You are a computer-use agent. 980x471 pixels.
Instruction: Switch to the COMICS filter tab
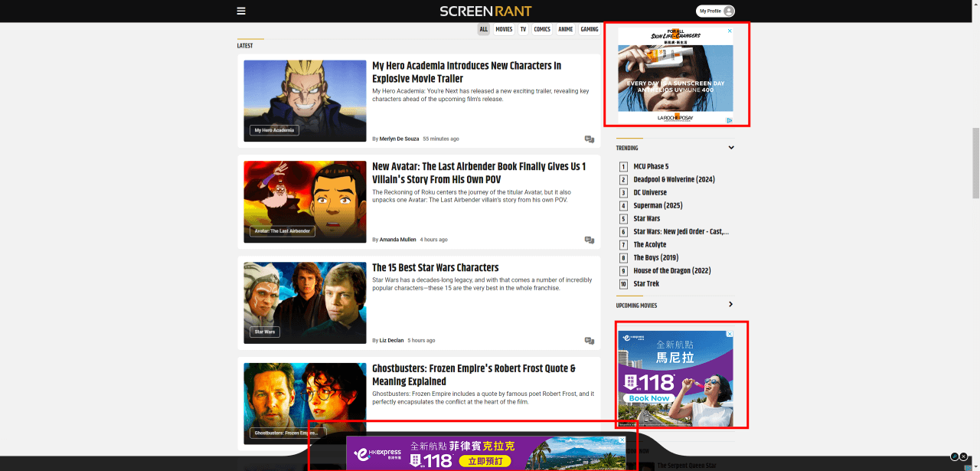pos(542,30)
